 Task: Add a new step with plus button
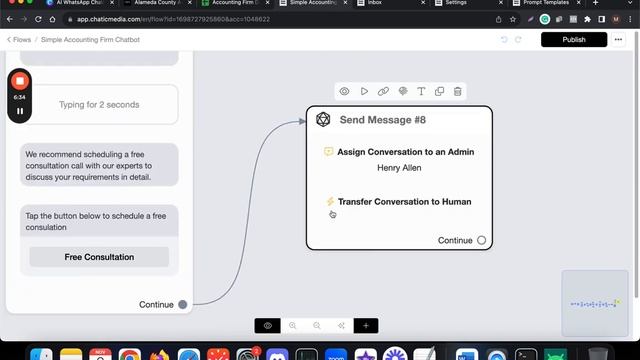[x=366, y=326]
